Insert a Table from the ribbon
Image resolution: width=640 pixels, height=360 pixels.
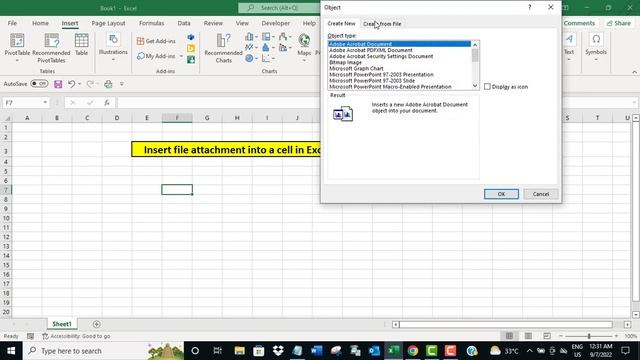coord(81,44)
